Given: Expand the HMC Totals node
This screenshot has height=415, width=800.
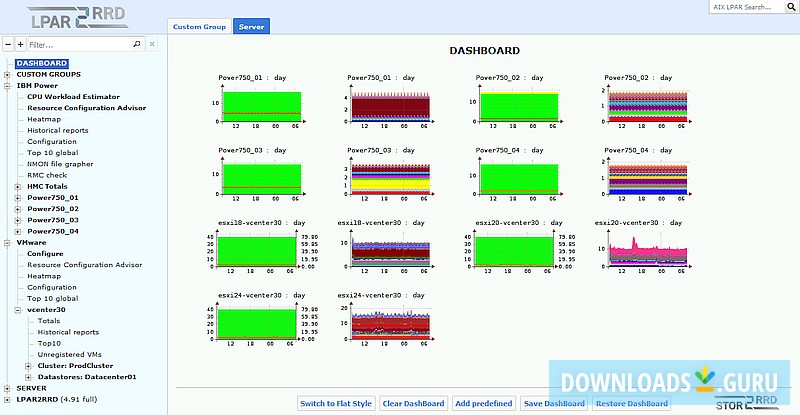Looking at the screenshot, I should (18, 187).
